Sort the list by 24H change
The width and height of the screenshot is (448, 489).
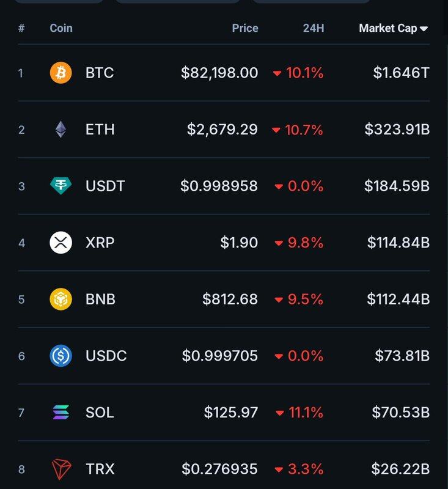314,28
